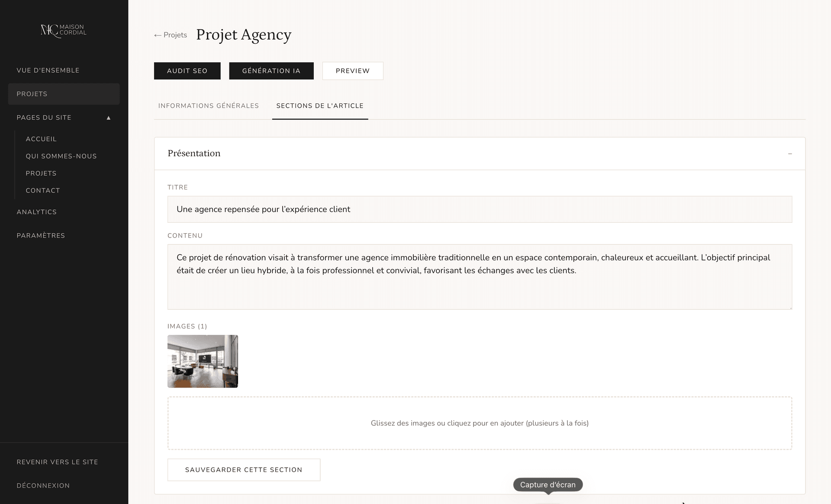Focus the Contenu text area
Screen dimensions: 831x504
click(x=480, y=277)
